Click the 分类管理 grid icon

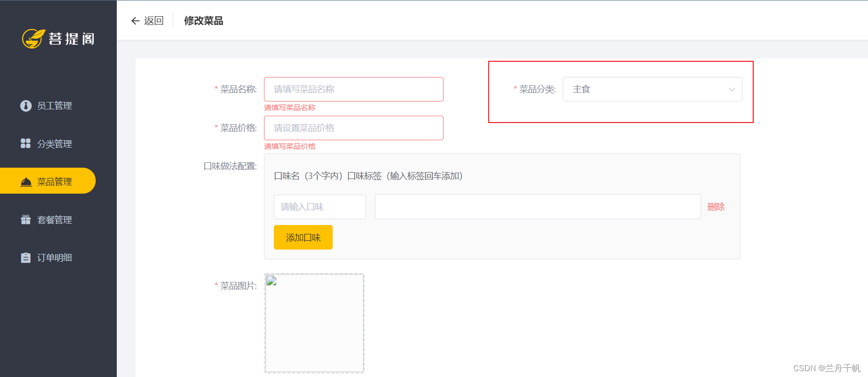[x=26, y=143]
